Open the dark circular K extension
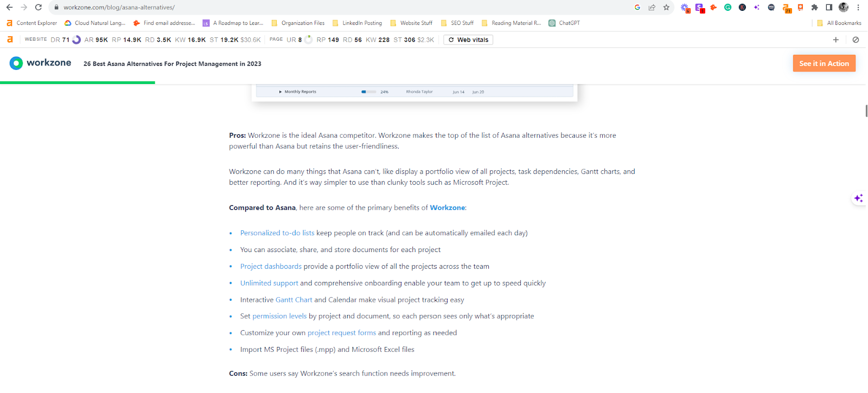Viewport: 868px width, 393px height. 742,8
